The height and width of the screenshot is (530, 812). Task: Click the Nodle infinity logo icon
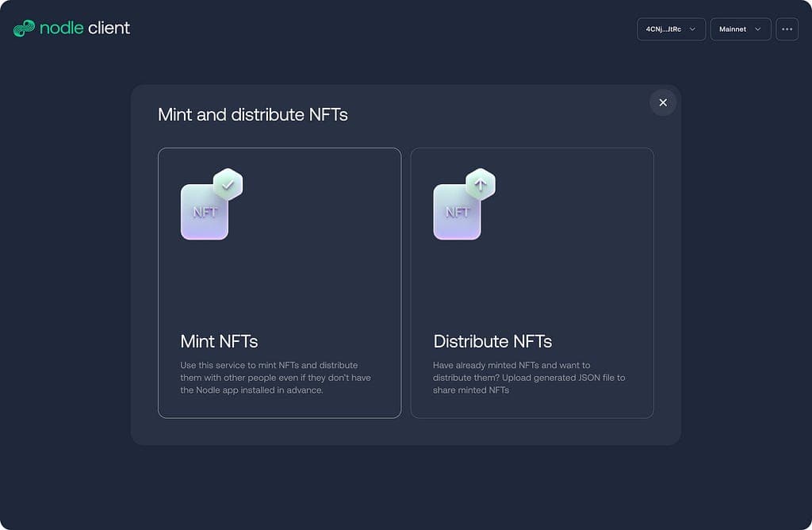tap(24, 29)
